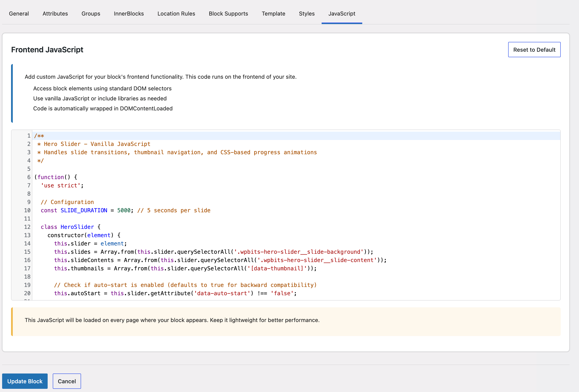Click line number 20 in the gutter

27,293
